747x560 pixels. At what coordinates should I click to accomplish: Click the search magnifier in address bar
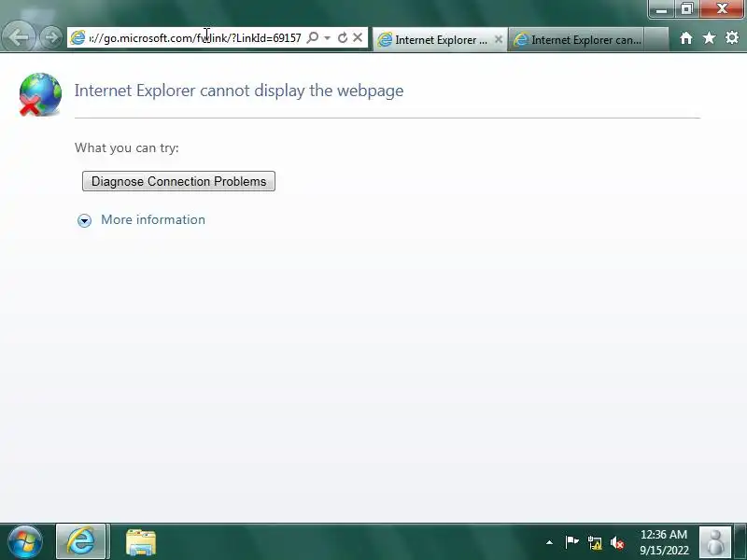tap(313, 37)
